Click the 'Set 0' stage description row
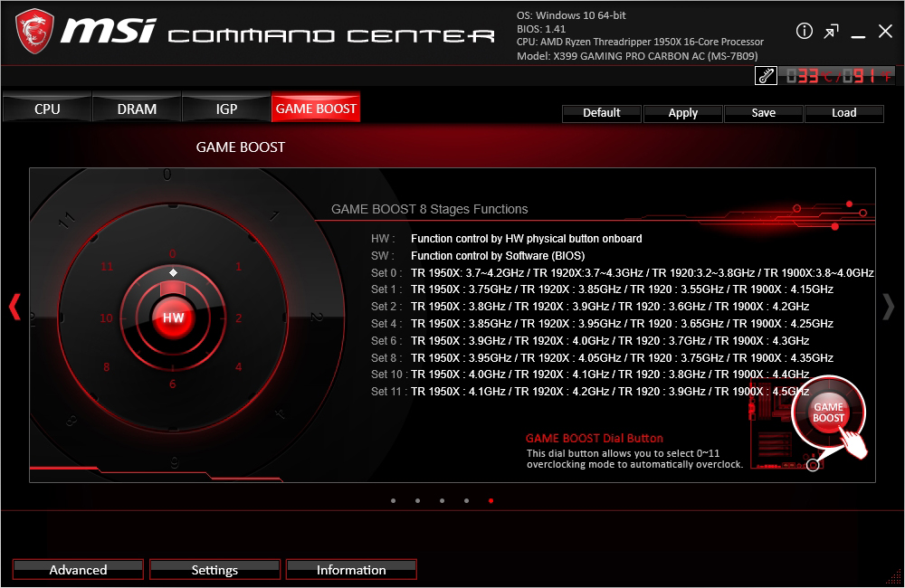The width and height of the screenshot is (905, 588). [x=623, y=273]
